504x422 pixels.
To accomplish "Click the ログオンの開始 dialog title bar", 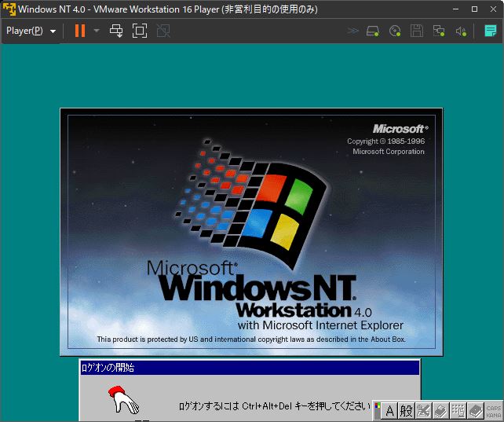I will click(250, 367).
